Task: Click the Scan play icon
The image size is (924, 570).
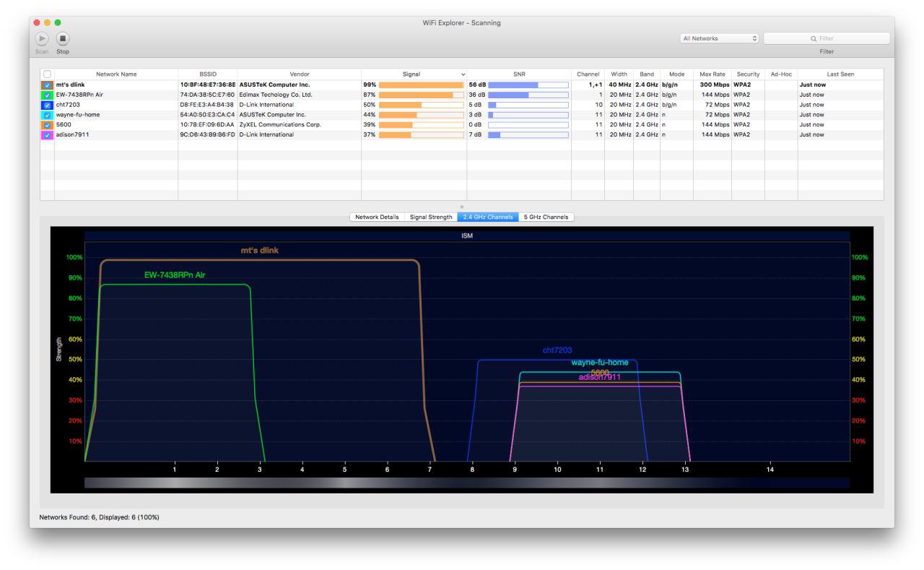Action: tap(42, 38)
